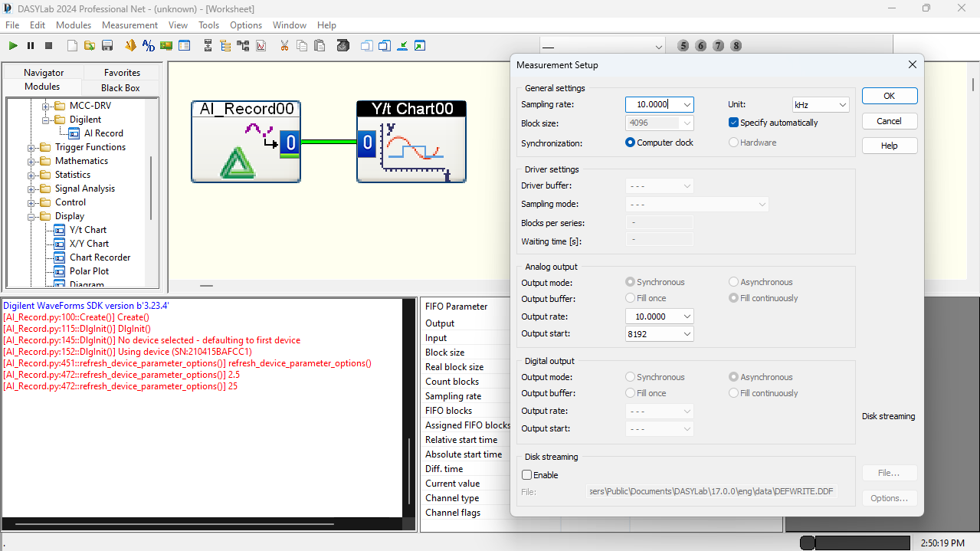
Task: Enable disk streaming with the Enable checkbox
Action: [x=526, y=474]
